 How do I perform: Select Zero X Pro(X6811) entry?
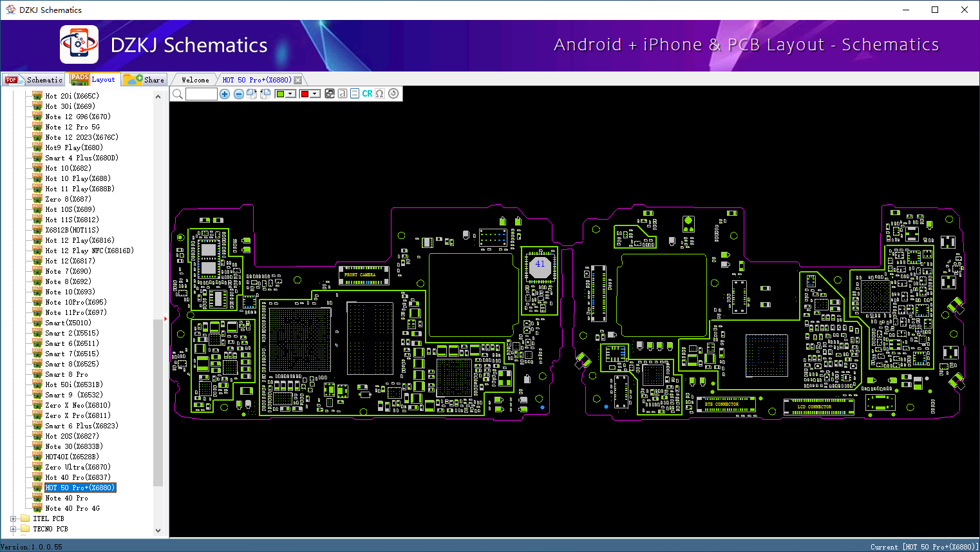tap(78, 415)
